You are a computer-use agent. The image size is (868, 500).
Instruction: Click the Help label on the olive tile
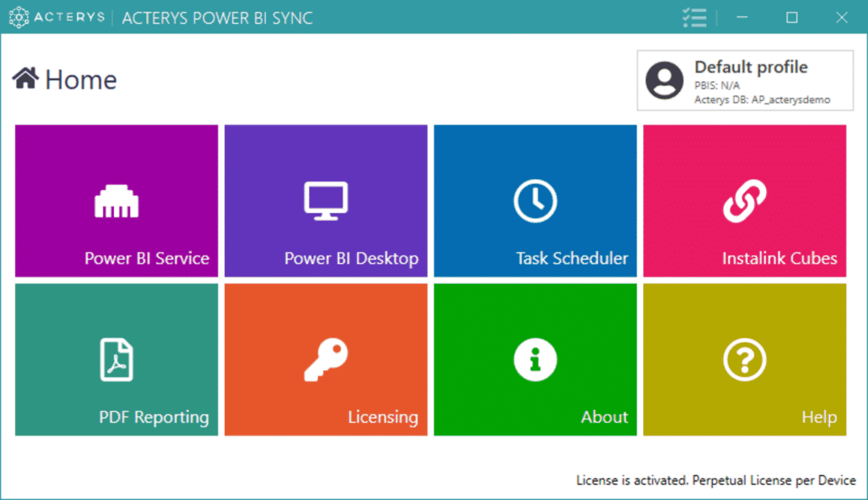(x=819, y=417)
